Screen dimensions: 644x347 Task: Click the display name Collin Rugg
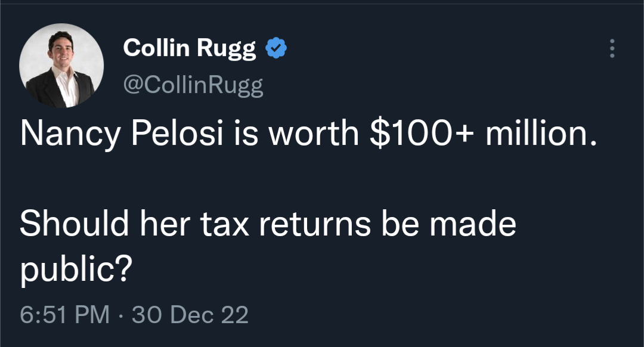(x=190, y=49)
